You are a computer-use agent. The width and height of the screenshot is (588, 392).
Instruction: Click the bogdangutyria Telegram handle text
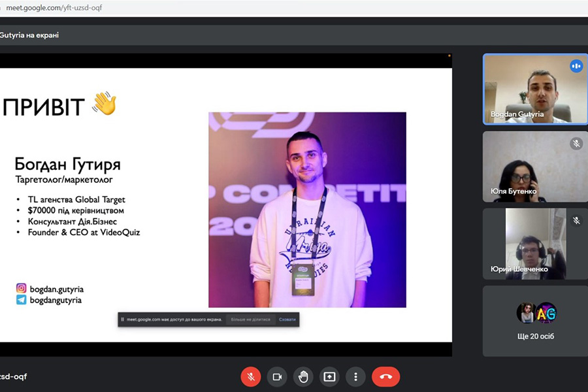pyautogui.click(x=56, y=300)
